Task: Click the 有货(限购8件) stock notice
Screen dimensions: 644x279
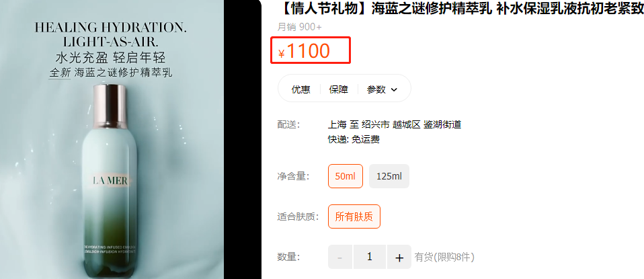Action: (x=444, y=257)
